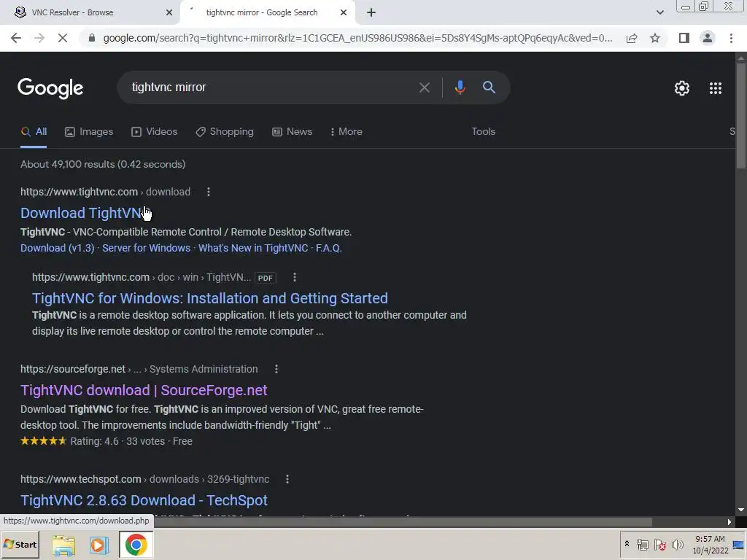Open Windows Explorer from the taskbar
This screenshot has height=560, width=747.
point(63,545)
